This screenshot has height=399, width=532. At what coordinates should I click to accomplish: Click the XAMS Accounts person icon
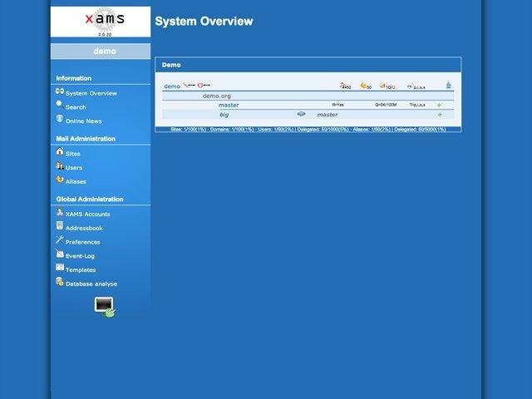[60, 212]
